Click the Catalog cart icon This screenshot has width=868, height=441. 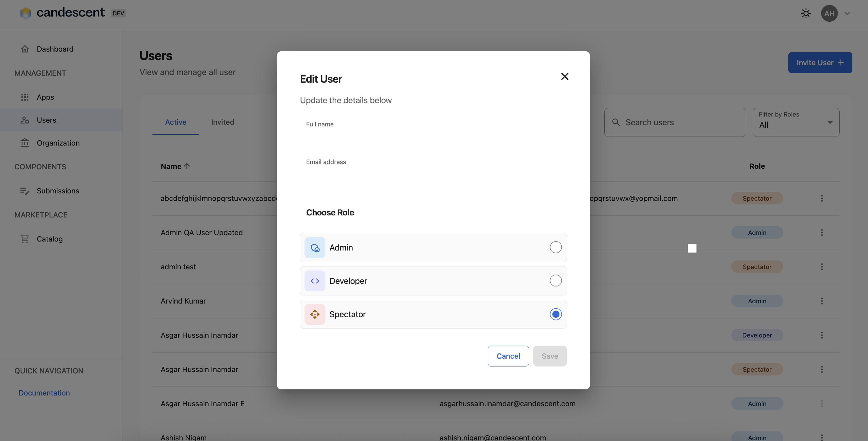(25, 239)
